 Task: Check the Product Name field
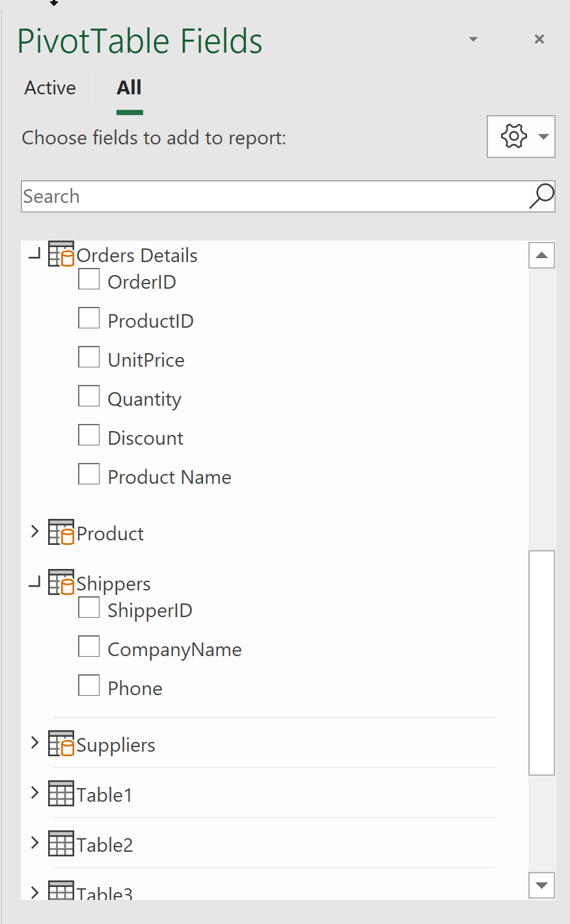[x=89, y=475]
